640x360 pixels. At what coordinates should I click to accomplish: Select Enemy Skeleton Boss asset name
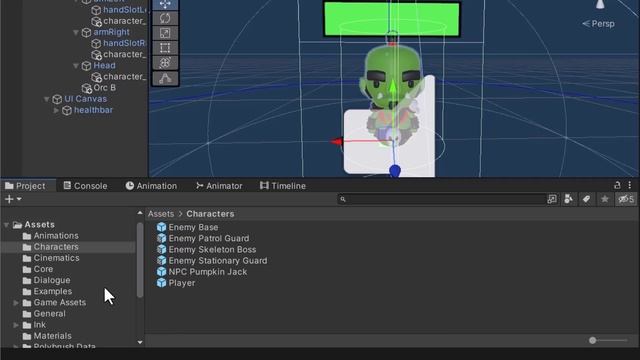coord(212,249)
